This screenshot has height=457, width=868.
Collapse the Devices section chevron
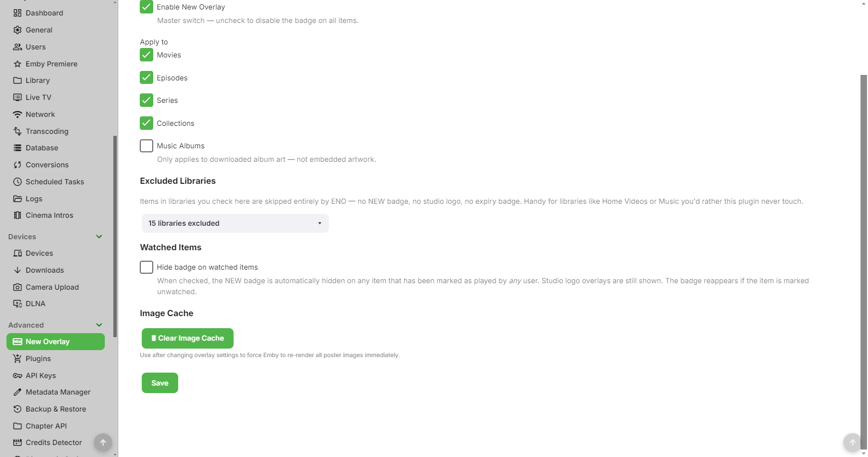[x=99, y=237]
